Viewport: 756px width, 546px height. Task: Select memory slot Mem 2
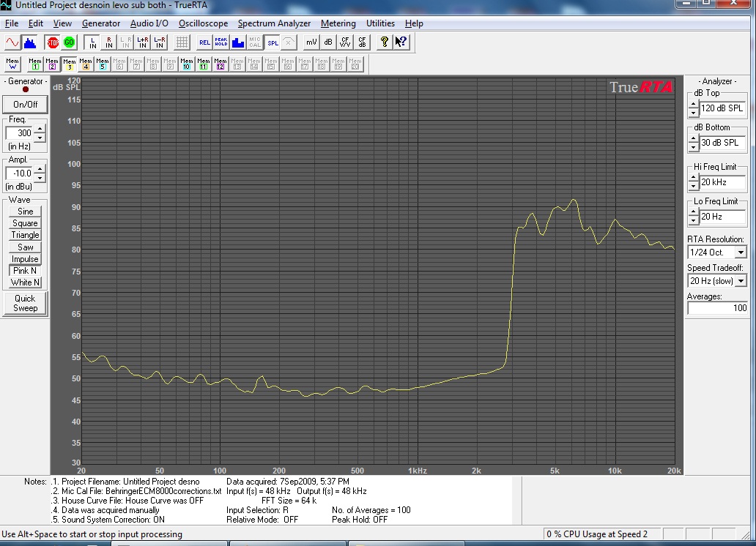coord(52,64)
